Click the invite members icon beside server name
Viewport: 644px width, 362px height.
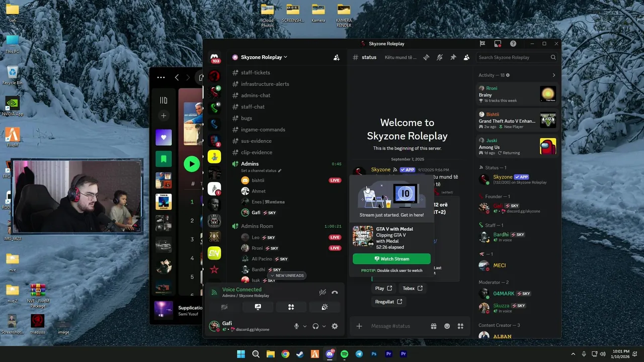coord(337,57)
